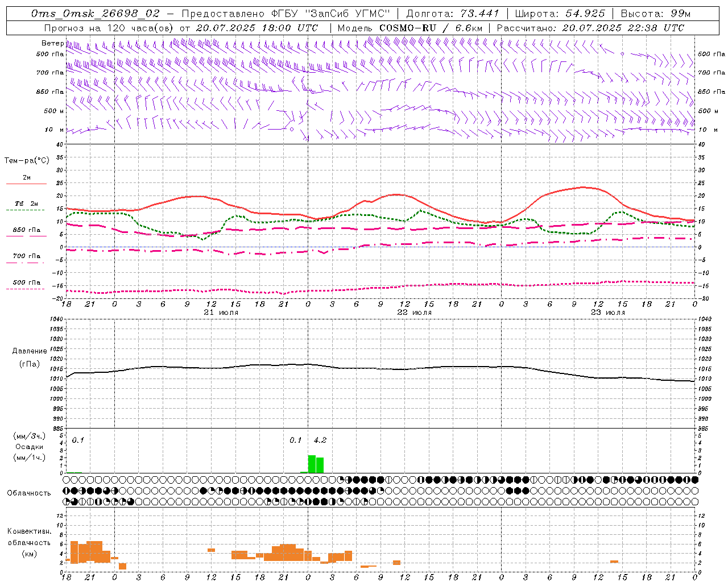Select the Осадки panel label
728x582 pixels.
(x=29, y=447)
